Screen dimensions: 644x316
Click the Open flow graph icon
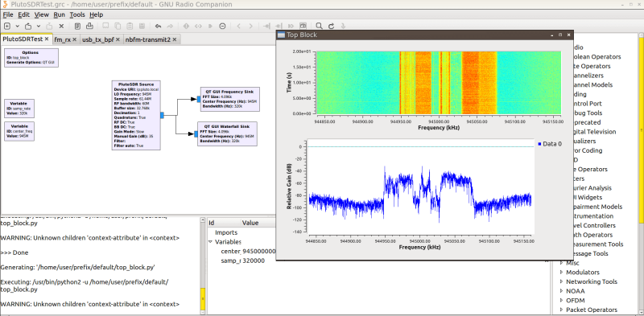[x=28, y=26]
